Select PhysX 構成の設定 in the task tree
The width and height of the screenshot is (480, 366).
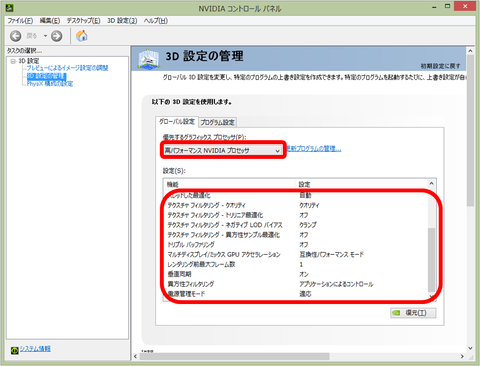(50, 84)
